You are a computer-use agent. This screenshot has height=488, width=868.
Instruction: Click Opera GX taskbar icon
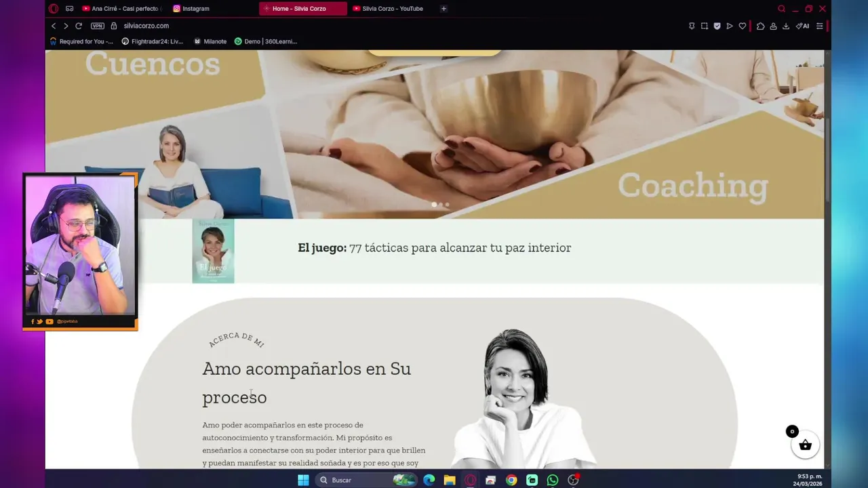[470, 480]
